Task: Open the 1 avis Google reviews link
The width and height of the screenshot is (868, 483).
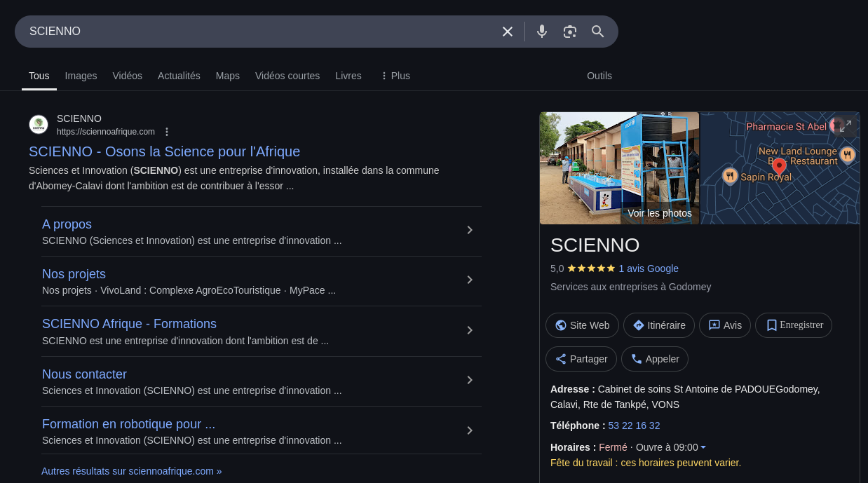Action: 649,268
